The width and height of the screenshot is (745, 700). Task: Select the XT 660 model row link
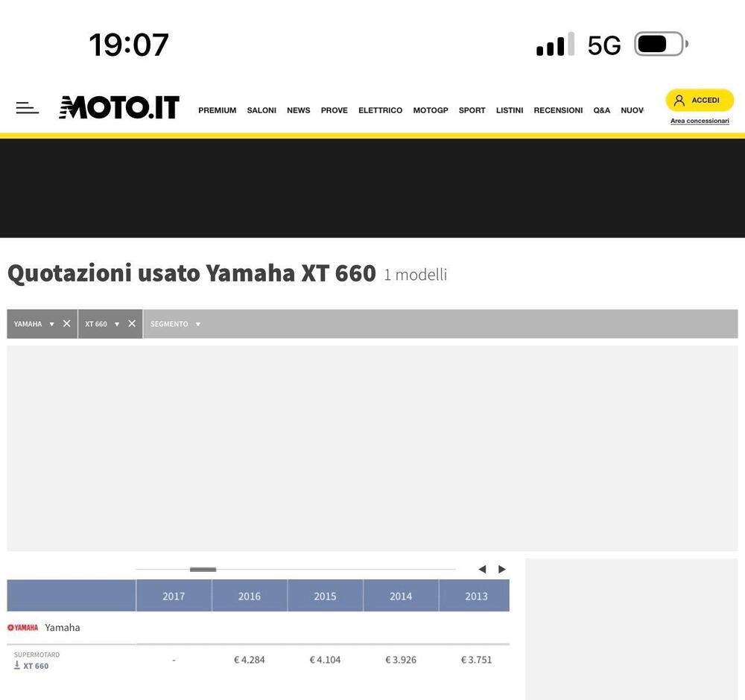(36, 666)
